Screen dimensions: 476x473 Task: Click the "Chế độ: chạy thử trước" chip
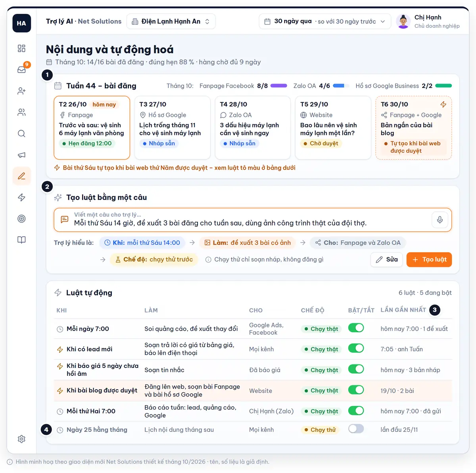coord(154,260)
